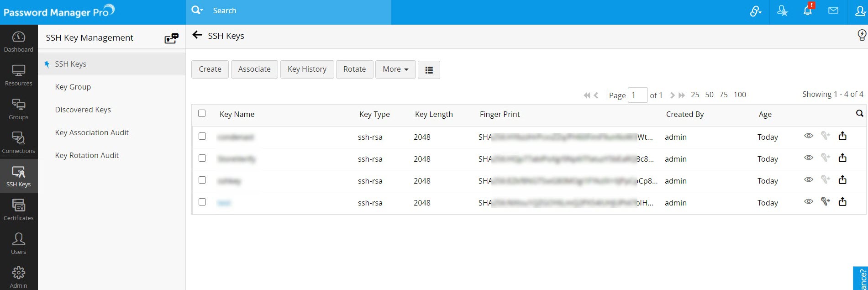
Task: Click the SSH Key Management card-chat icon
Action: pos(171,38)
